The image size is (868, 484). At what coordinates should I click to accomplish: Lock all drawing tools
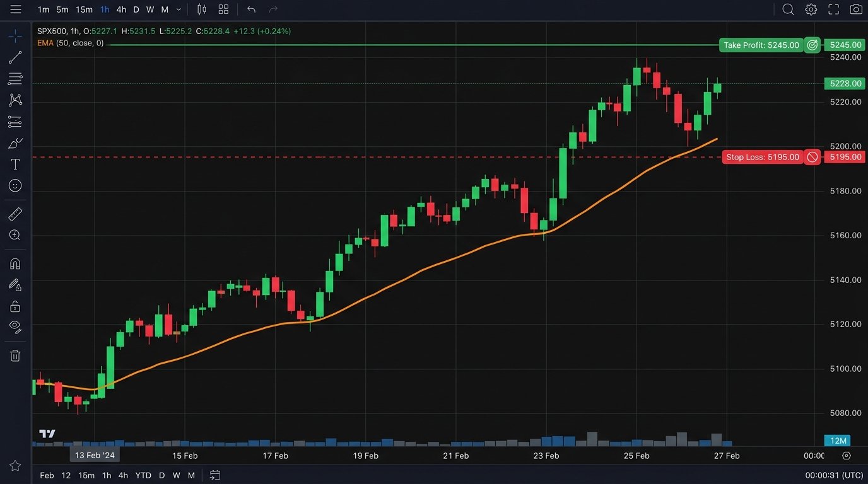point(15,306)
